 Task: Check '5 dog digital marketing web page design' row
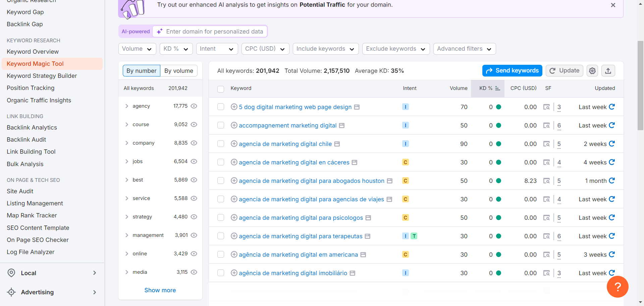[221, 107]
